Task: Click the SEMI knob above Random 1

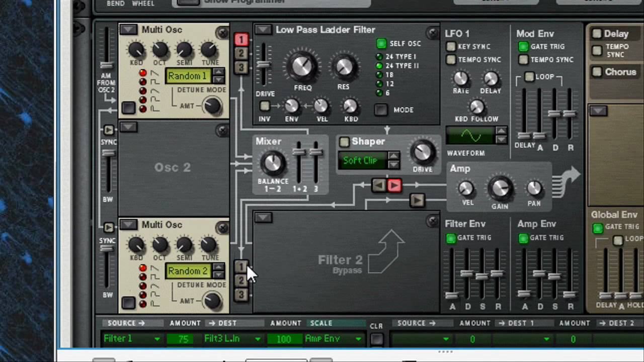Action: [184, 49]
